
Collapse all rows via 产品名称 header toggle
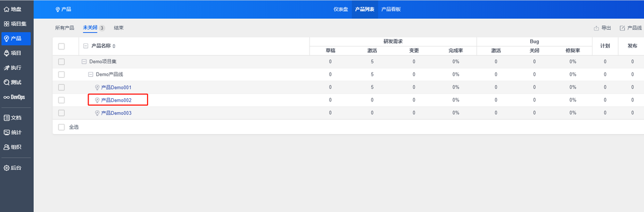86,46
